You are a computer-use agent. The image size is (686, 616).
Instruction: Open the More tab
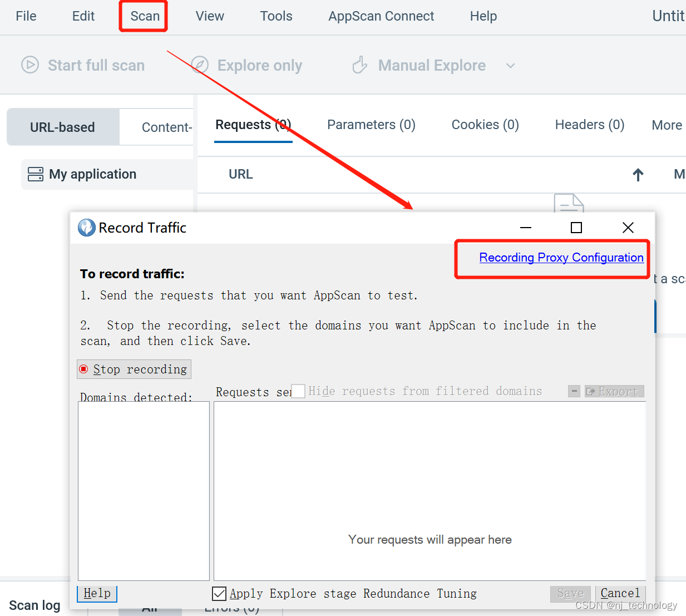point(667,125)
